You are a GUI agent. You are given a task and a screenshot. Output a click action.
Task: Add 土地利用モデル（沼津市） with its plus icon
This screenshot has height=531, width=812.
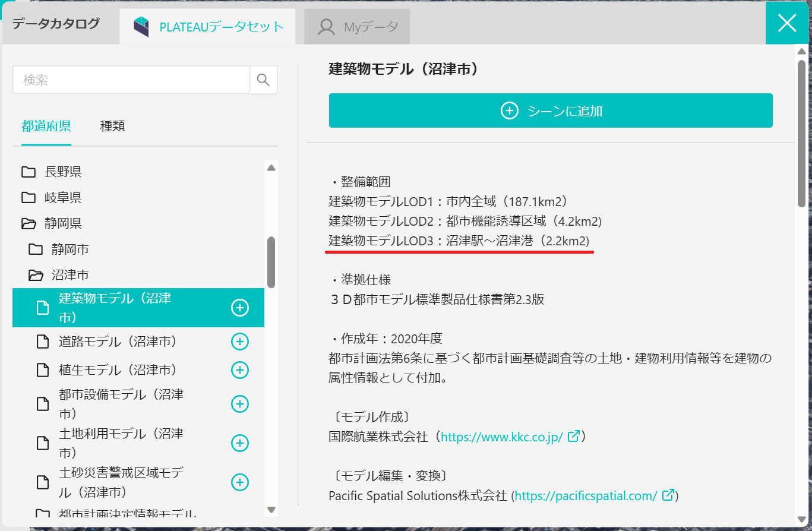click(240, 443)
